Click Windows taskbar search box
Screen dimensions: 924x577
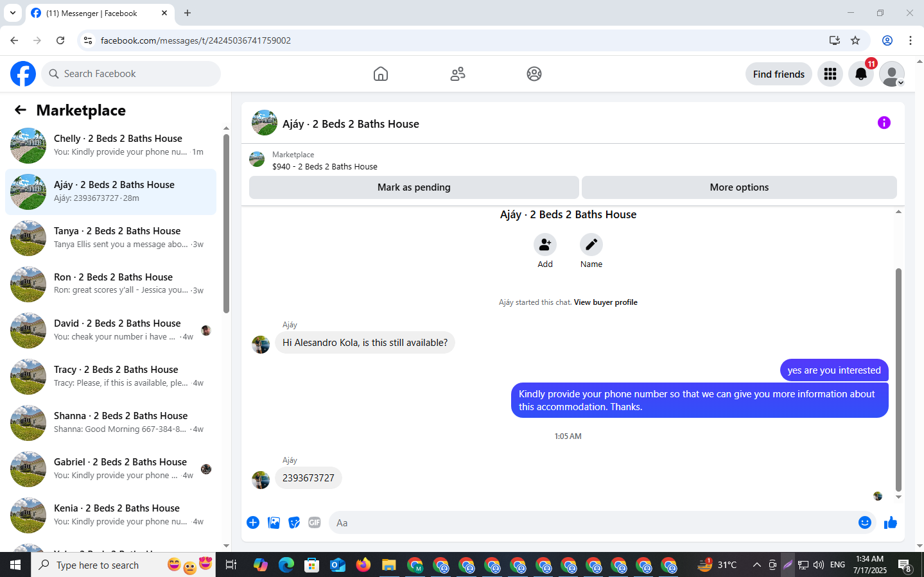(x=123, y=565)
